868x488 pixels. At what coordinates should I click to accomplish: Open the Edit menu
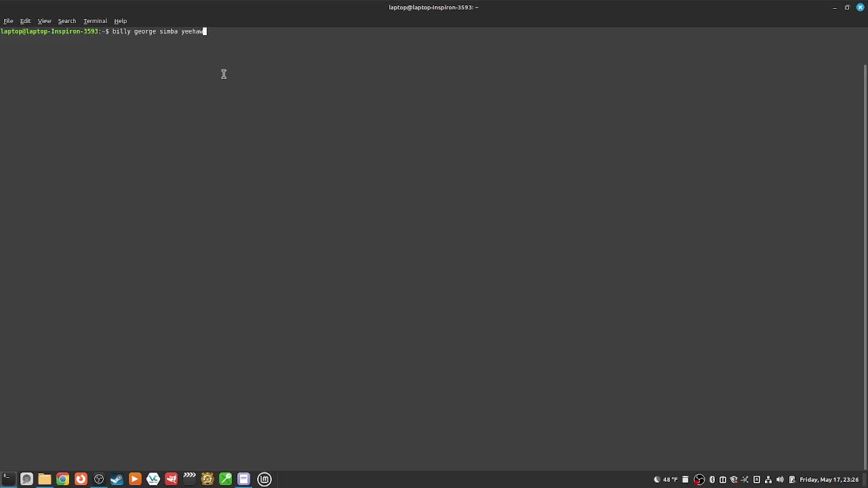(x=25, y=21)
